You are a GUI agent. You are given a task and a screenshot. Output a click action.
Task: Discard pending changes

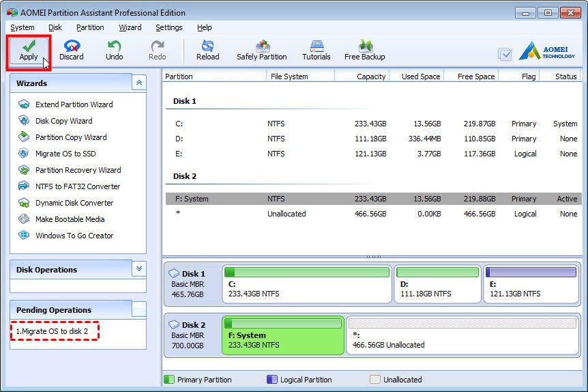coord(71,51)
